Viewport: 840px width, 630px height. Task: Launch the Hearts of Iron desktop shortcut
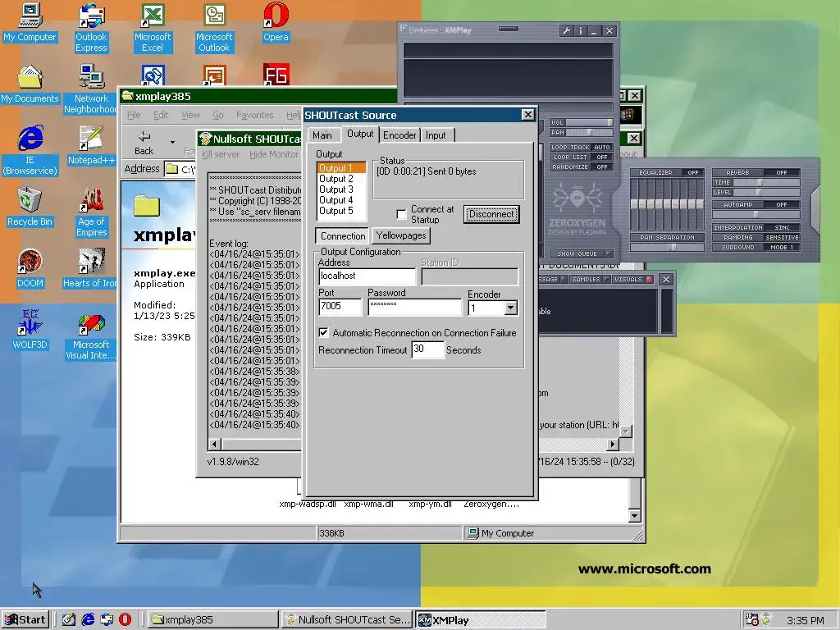coord(90,268)
